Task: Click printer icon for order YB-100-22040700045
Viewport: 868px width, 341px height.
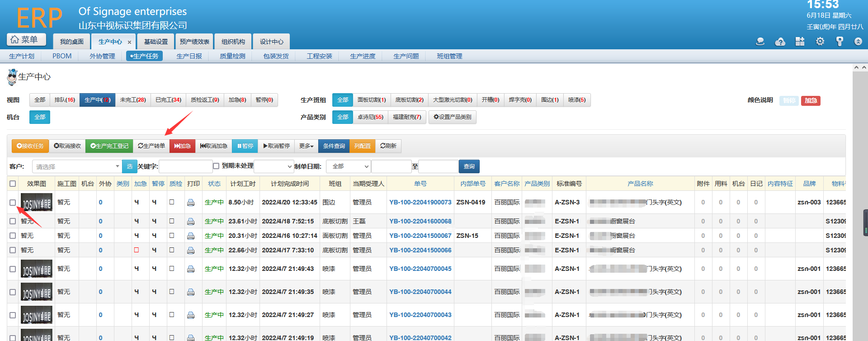Action: (191, 269)
